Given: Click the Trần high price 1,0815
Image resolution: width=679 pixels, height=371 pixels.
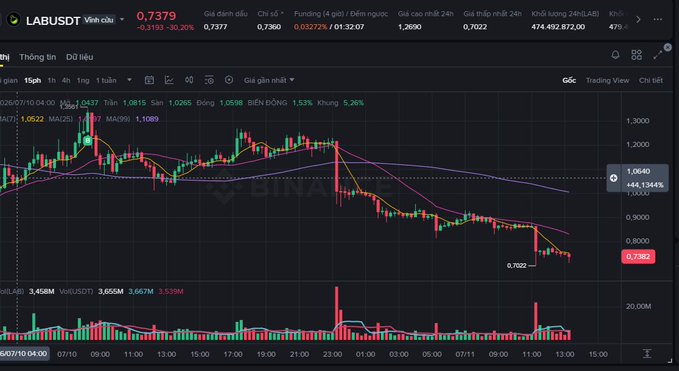Looking at the screenshot, I should [x=134, y=103].
